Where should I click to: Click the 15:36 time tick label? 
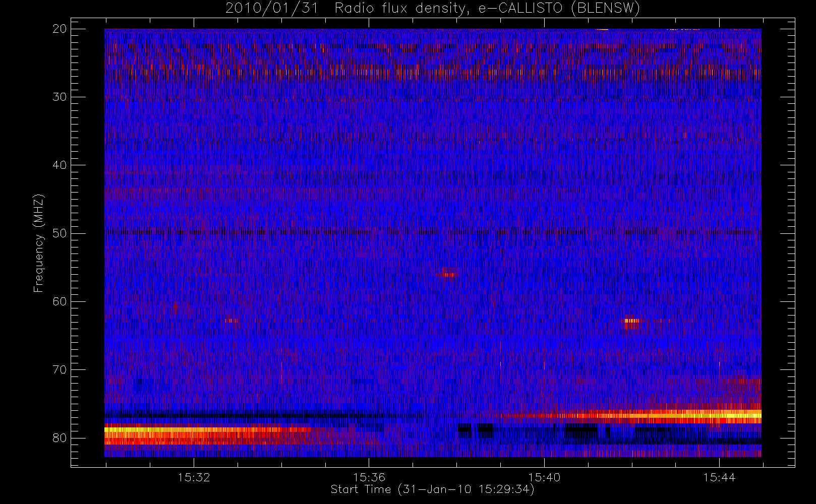click(369, 477)
